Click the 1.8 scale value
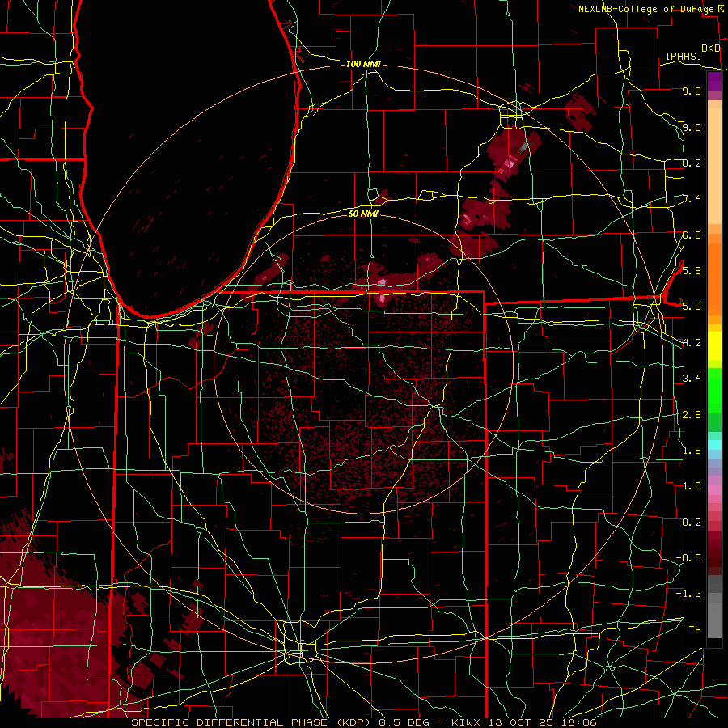Viewport: 728px width, 728px height. 692,450
